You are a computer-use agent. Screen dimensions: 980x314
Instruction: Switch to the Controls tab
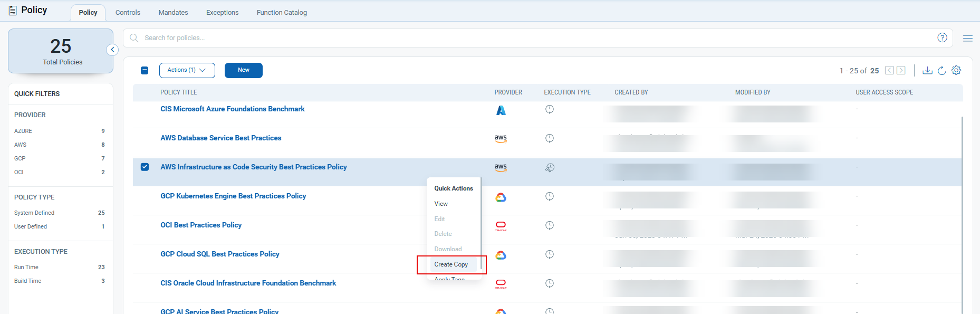click(x=128, y=12)
